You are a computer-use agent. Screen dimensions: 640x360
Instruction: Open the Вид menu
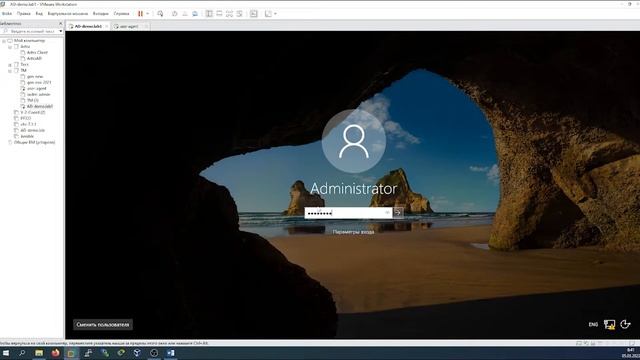click(39, 13)
